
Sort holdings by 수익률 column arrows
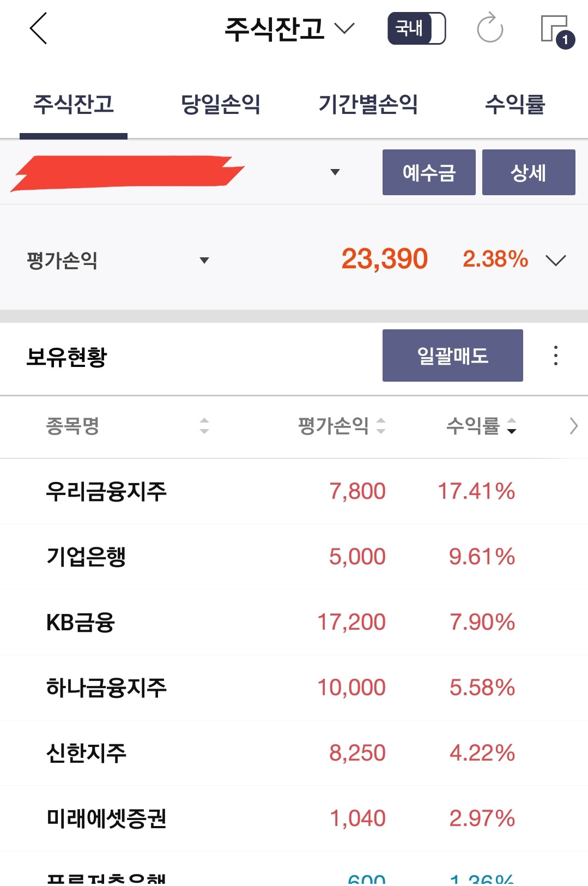click(511, 426)
